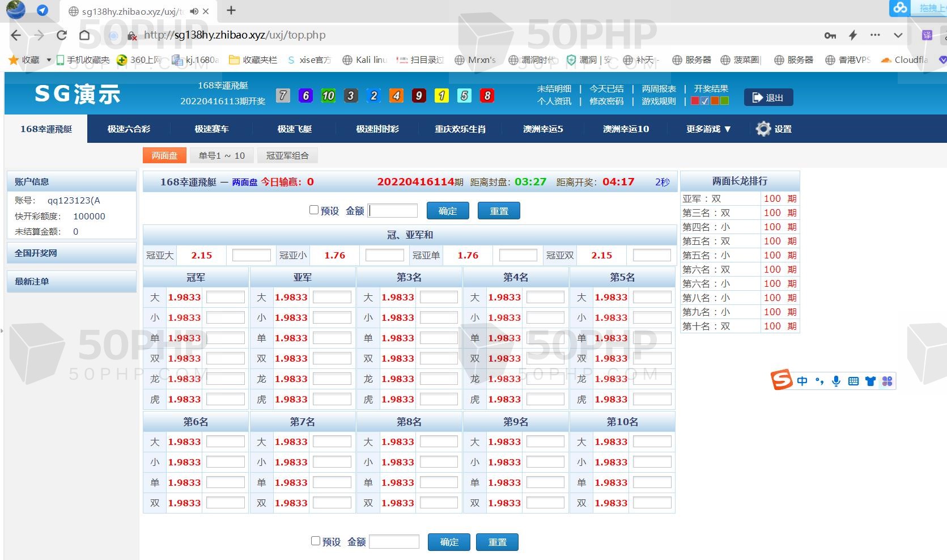
Task: Click the browser reload page icon
Action: (x=62, y=35)
